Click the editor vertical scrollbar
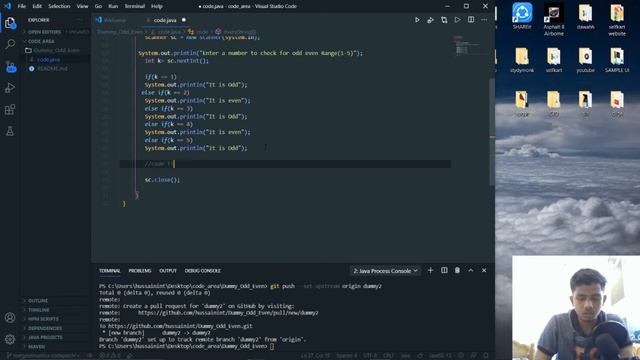The height and width of the screenshot is (360, 640). [x=492, y=131]
